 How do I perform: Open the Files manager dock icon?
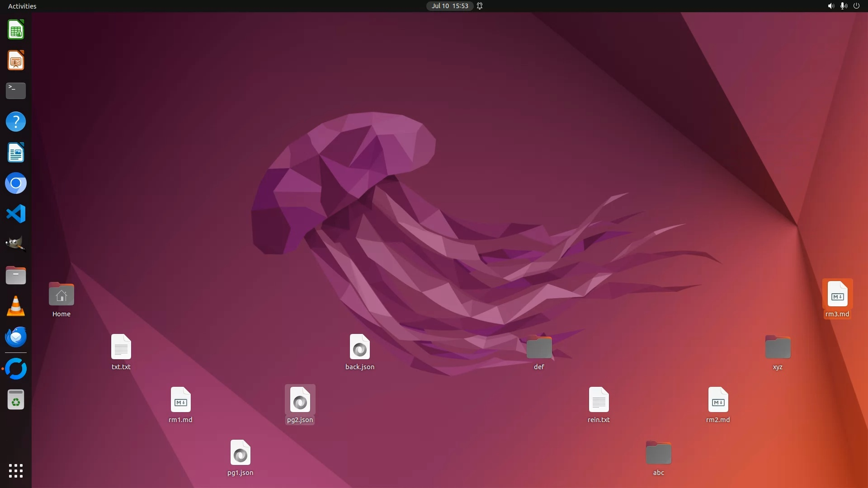16,275
